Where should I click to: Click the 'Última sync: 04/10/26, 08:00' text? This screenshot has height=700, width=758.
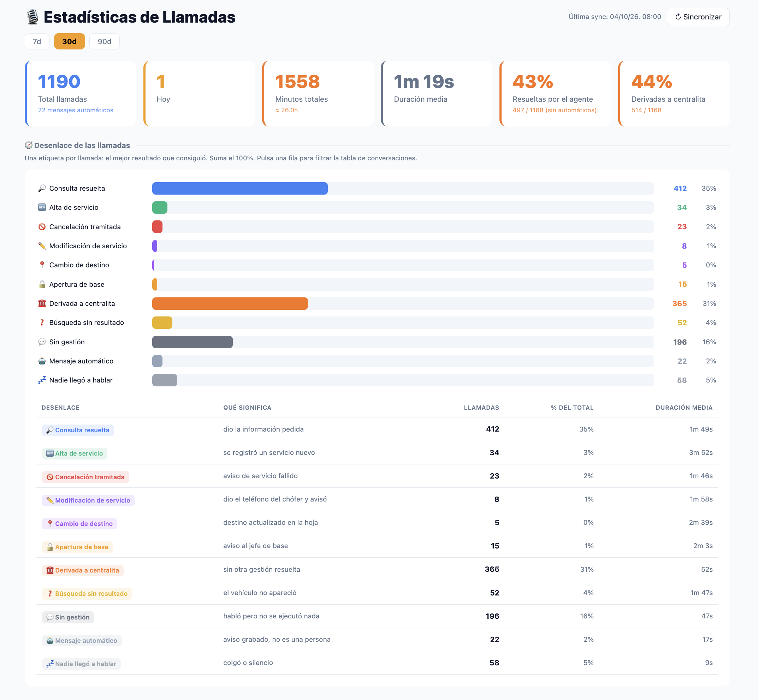615,17
